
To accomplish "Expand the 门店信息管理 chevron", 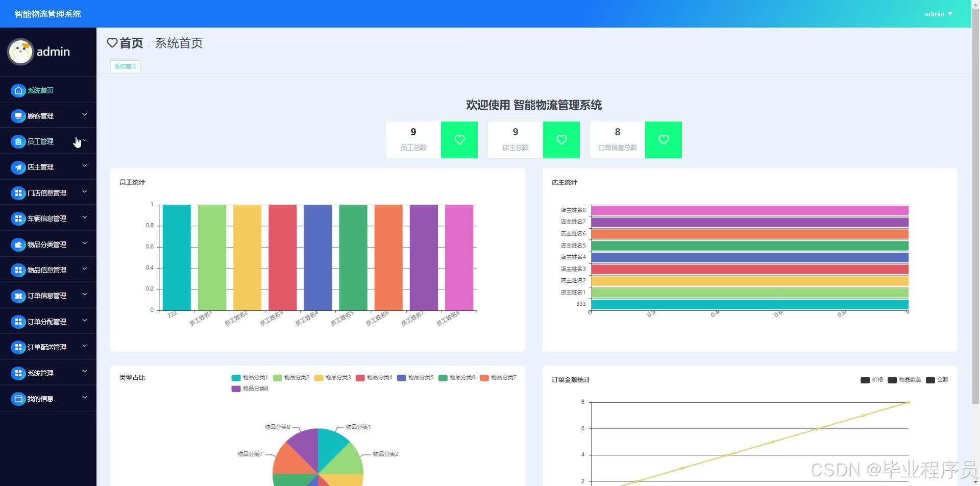I will (x=85, y=192).
